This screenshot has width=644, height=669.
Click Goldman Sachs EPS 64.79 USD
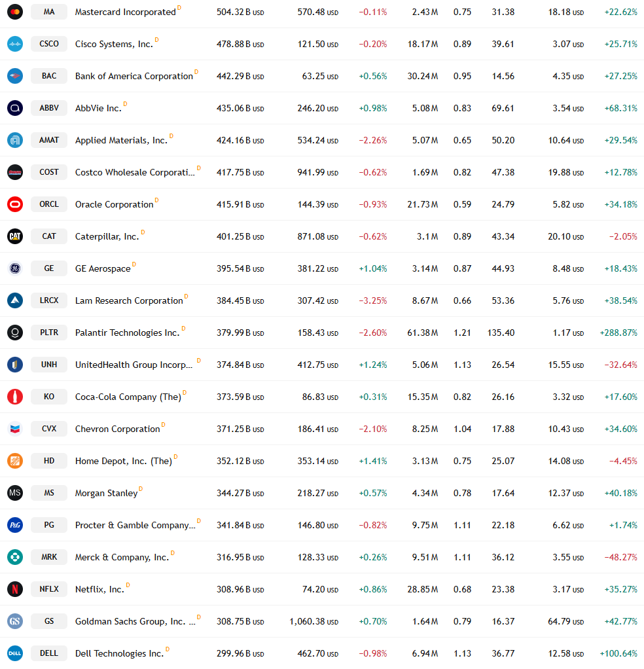coord(565,621)
